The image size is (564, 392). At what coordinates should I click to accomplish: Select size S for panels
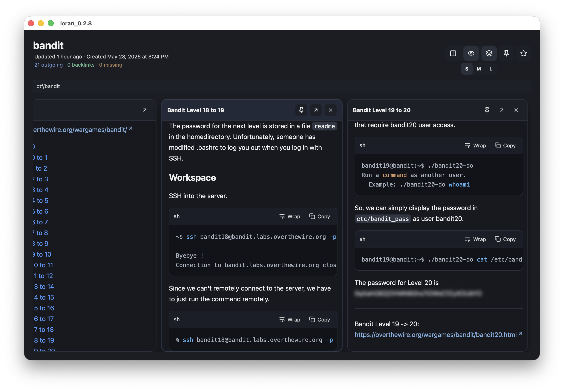click(x=467, y=69)
